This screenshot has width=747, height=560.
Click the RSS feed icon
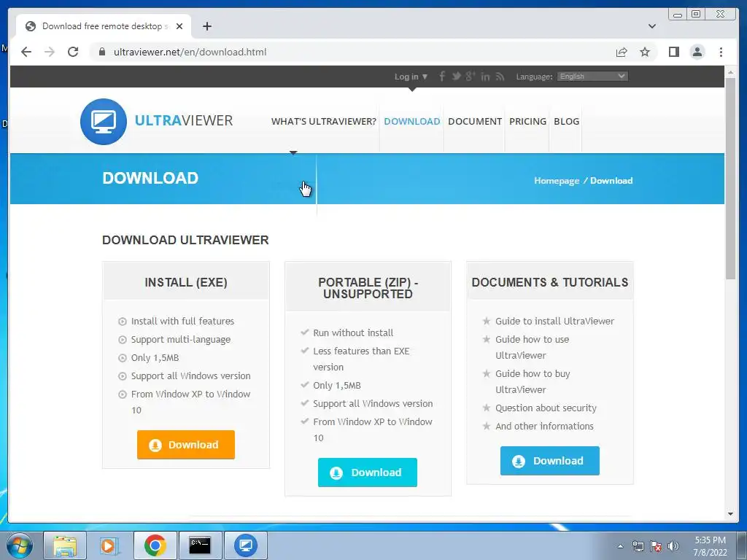(500, 76)
